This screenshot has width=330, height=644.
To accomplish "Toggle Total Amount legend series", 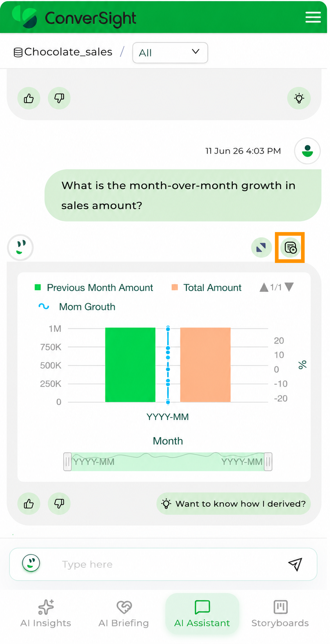I will tap(207, 288).
